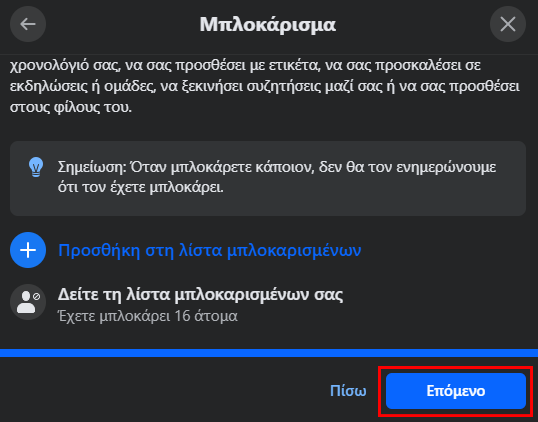This screenshot has width=538, height=422.
Task: Click the Επόμενο button
Action: pos(456,391)
